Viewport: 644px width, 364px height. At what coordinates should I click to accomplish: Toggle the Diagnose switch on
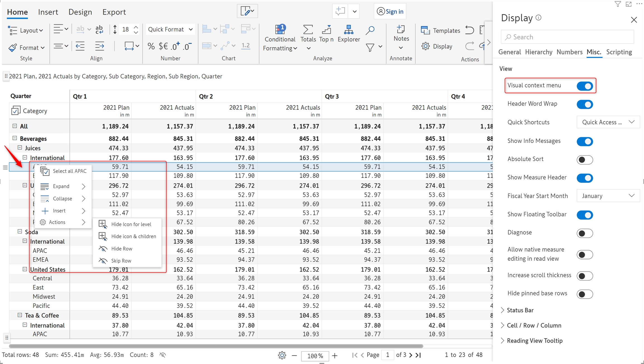[x=584, y=233]
